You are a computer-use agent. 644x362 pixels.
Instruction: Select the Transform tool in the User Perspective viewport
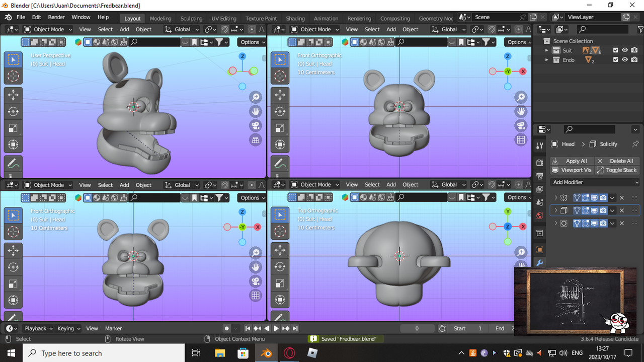point(13,145)
